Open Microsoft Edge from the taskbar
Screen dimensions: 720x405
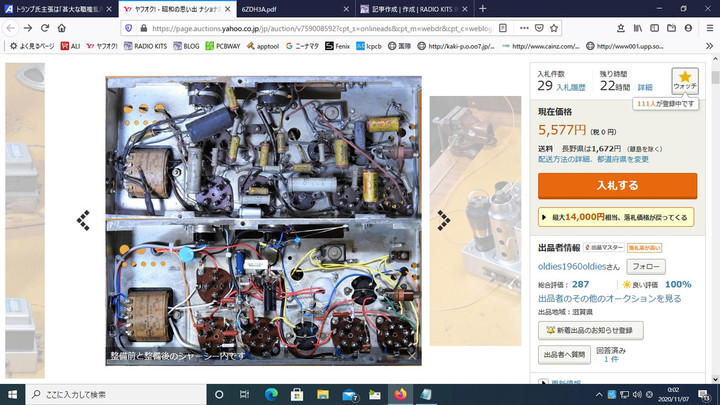pyautogui.click(x=271, y=394)
